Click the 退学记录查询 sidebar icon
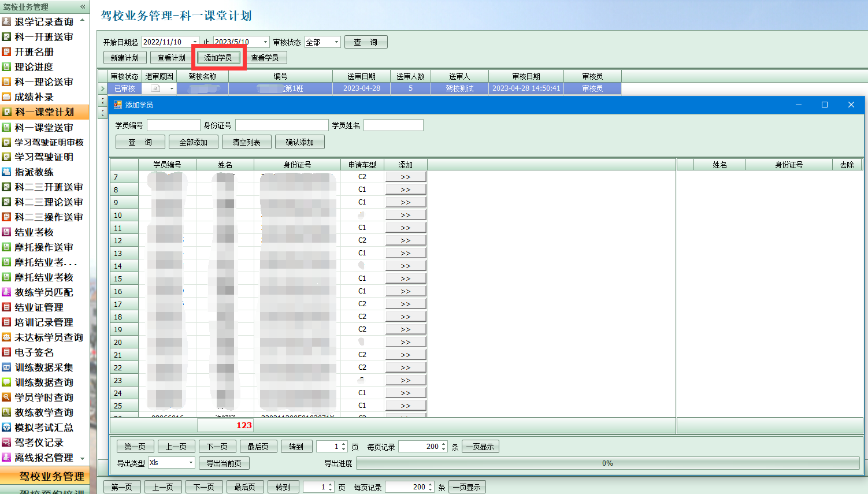Viewport: 868px width, 494px height. click(7, 22)
